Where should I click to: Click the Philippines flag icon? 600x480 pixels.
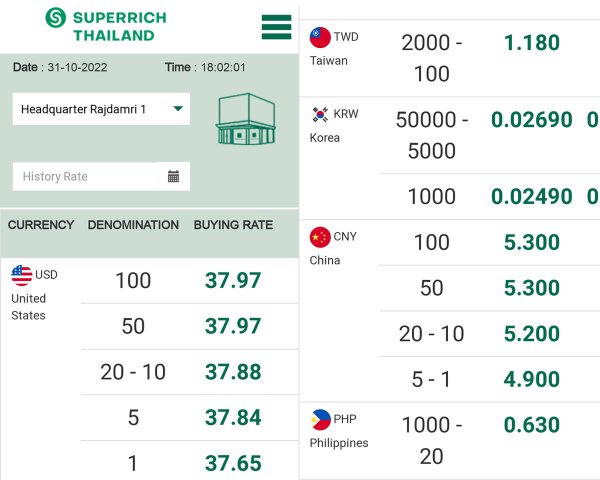pyautogui.click(x=320, y=420)
